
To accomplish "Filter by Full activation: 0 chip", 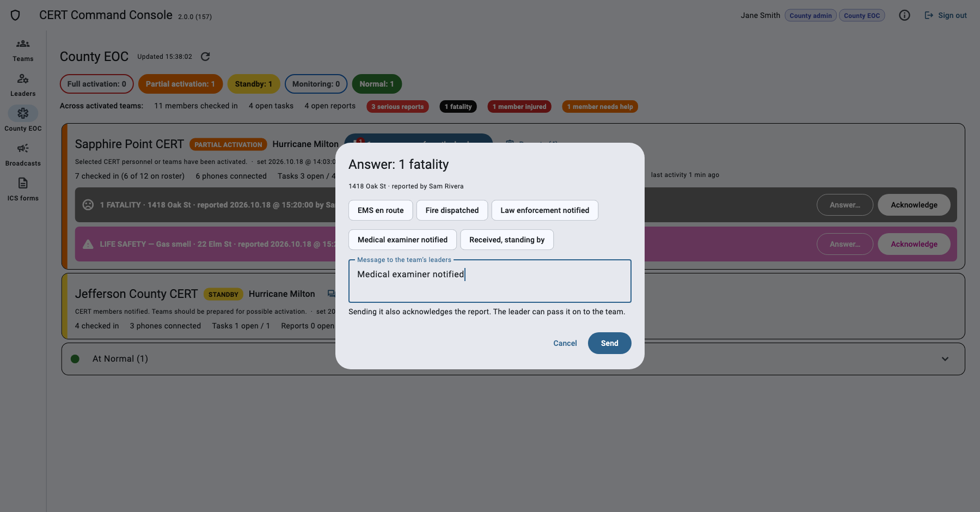I will pos(97,84).
